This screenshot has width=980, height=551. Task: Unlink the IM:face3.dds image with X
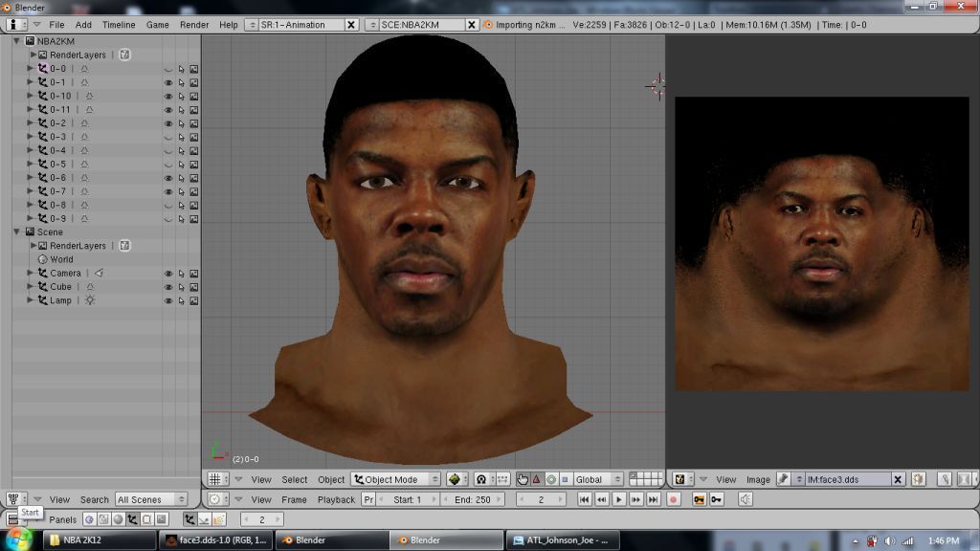[898, 479]
